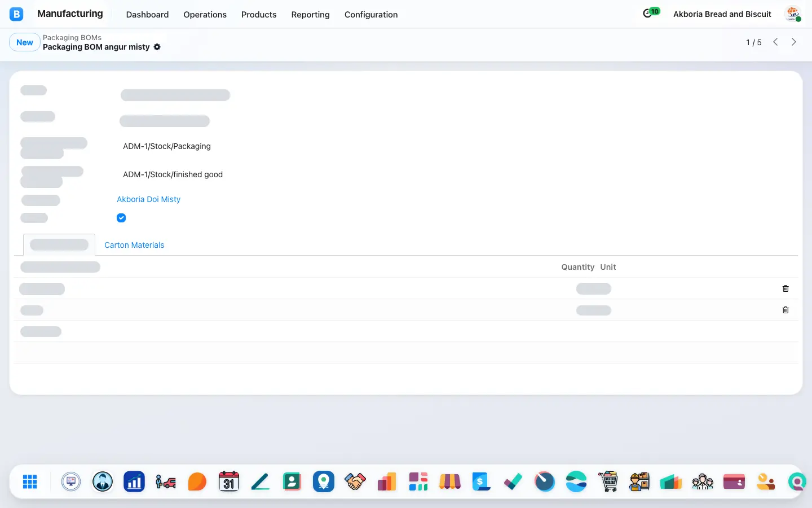Click the Quantity column header
This screenshot has height=508, width=812.
(577, 267)
